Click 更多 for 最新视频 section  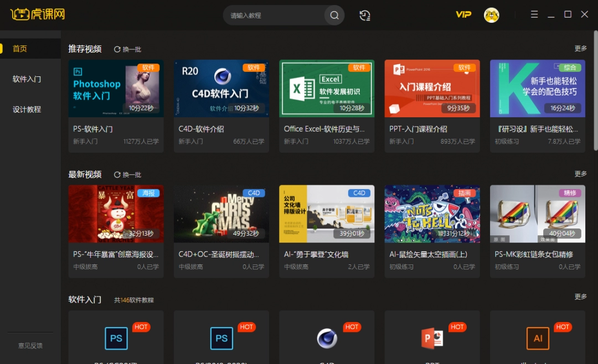pyautogui.click(x=580, y=174)
